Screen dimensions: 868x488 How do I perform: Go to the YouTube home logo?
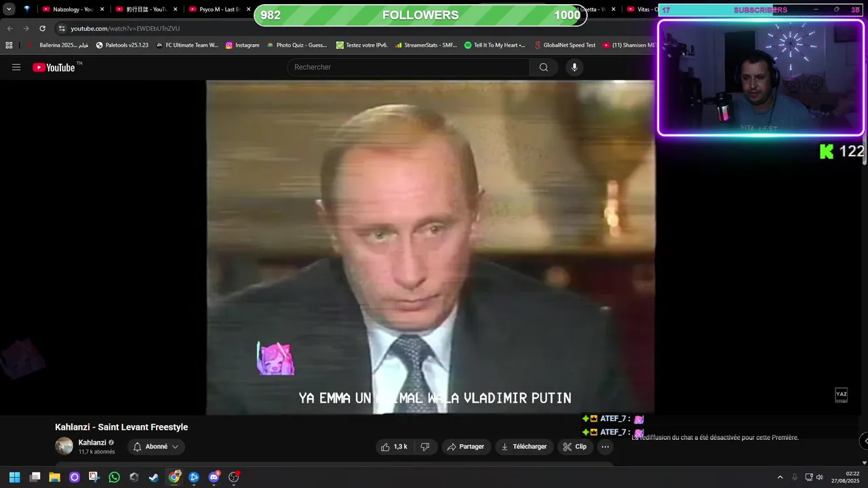tap(54, 67)
